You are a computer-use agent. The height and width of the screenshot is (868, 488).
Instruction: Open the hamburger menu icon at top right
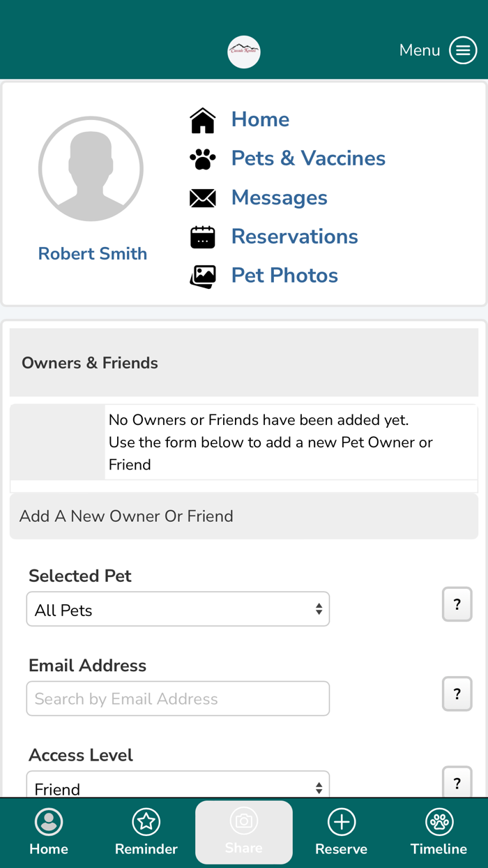pyautogui.click(x=463, y=50)
